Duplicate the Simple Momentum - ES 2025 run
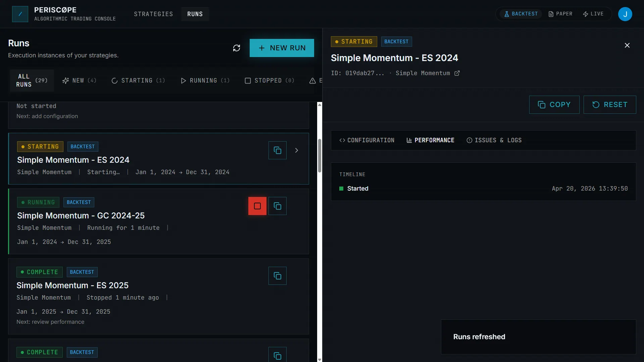 (278, 276)
